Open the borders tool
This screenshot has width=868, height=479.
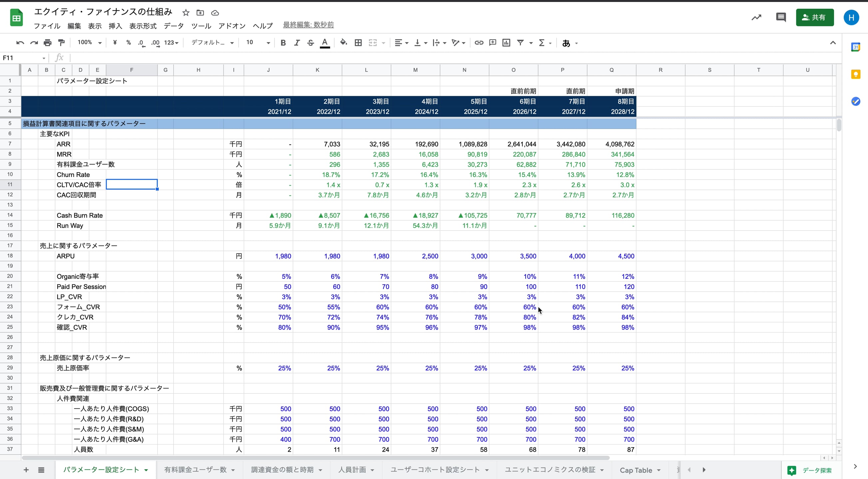point(358,43)
